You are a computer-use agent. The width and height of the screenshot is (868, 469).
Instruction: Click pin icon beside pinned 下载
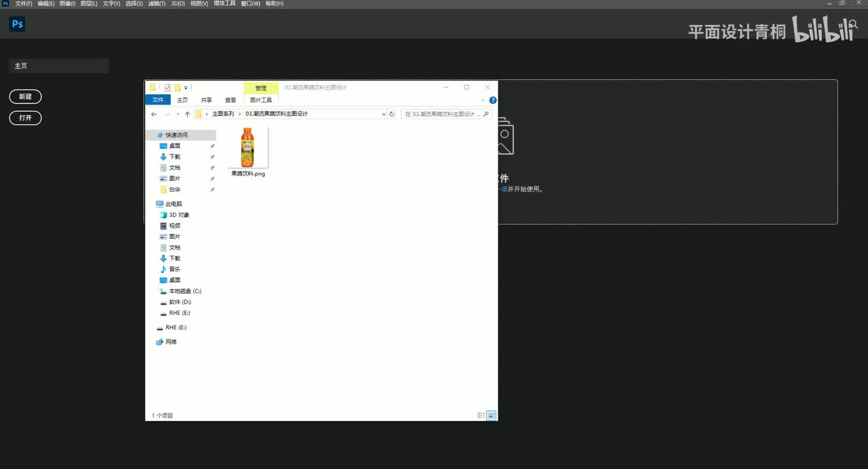(212, 157)
